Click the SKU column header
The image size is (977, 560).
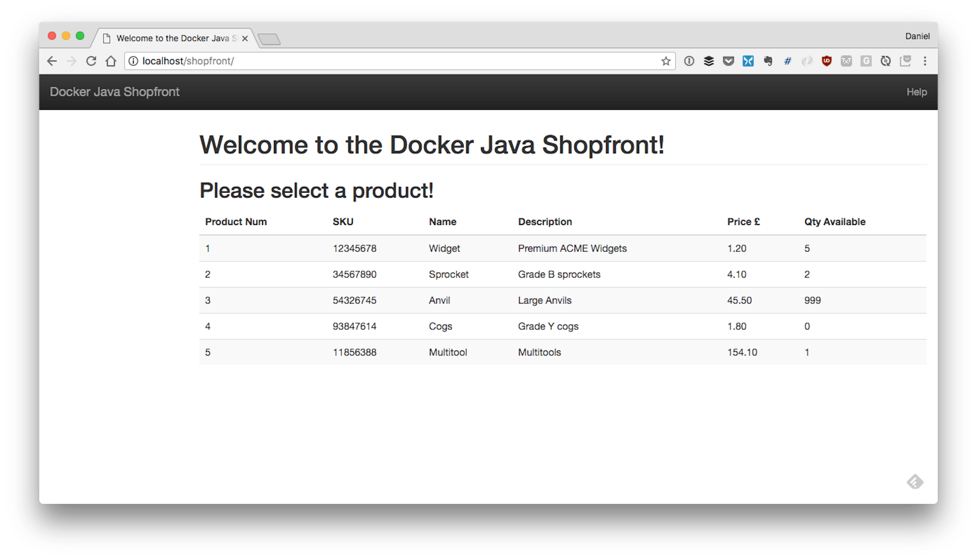[343, 222]
